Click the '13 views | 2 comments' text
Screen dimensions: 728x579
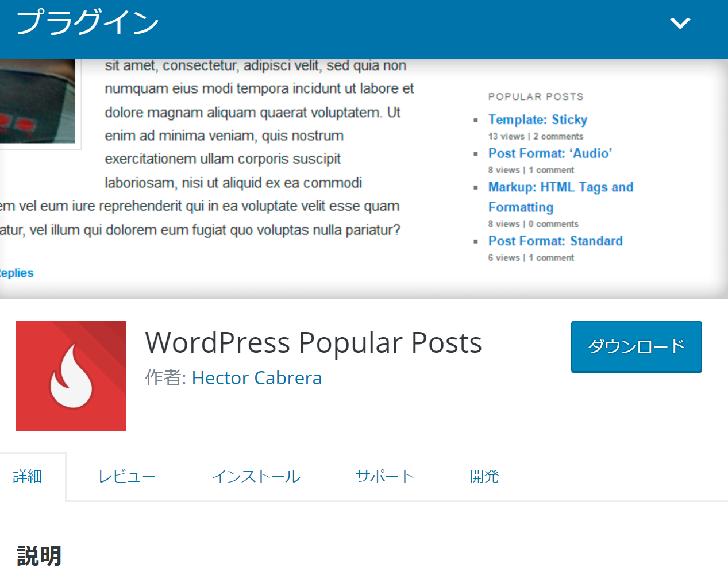536,136
